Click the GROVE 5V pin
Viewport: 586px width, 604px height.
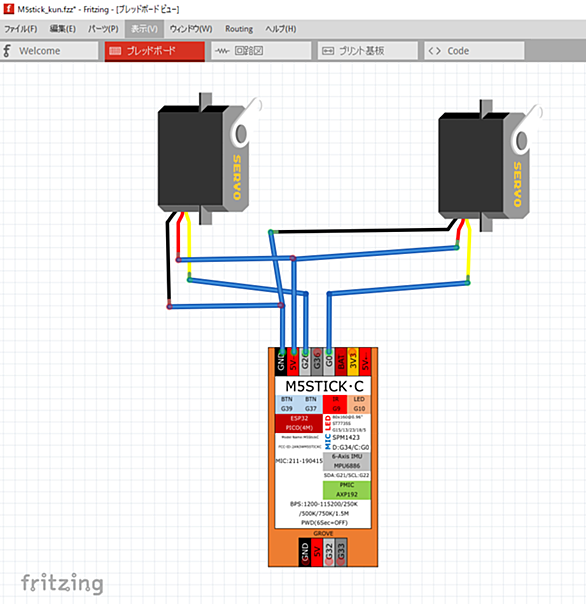coord(317,552)
